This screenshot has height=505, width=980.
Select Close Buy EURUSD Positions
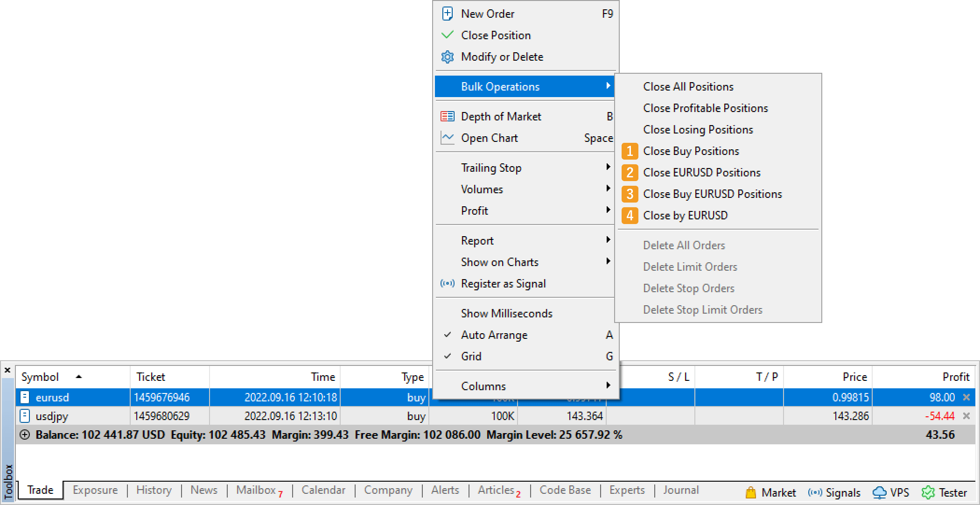(x=714, y=194)
